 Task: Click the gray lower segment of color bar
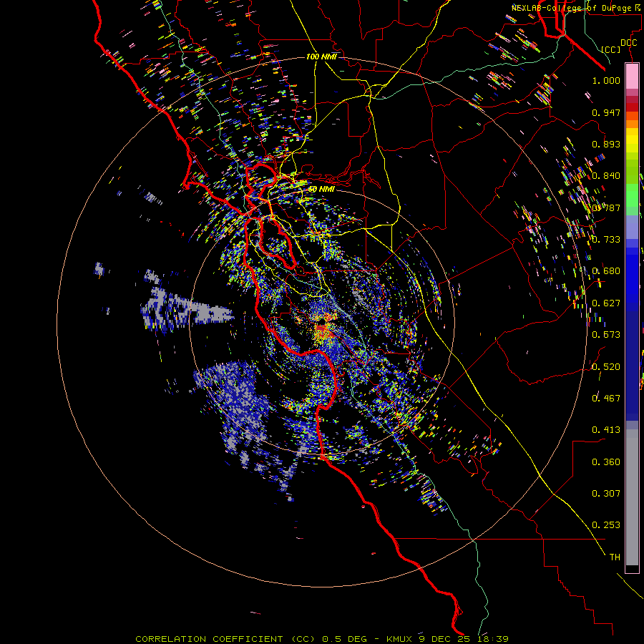(632, 497)
